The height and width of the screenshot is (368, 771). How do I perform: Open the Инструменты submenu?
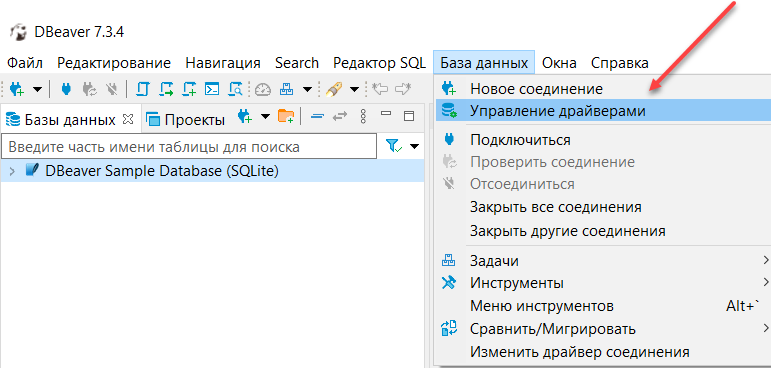click(x=602, y=283)
